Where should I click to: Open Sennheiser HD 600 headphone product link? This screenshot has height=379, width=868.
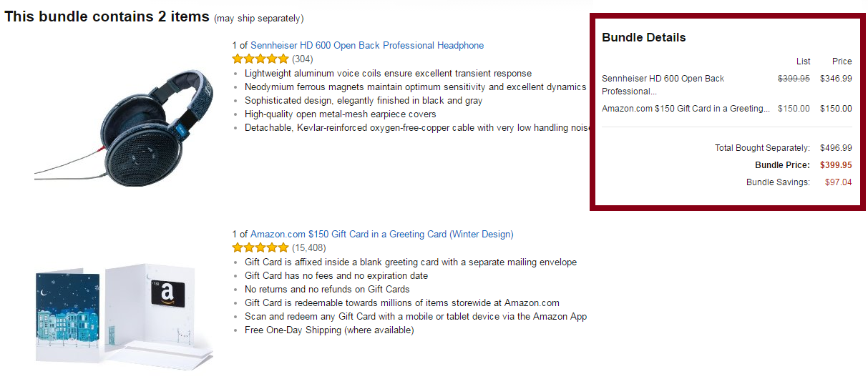[366, 45]
